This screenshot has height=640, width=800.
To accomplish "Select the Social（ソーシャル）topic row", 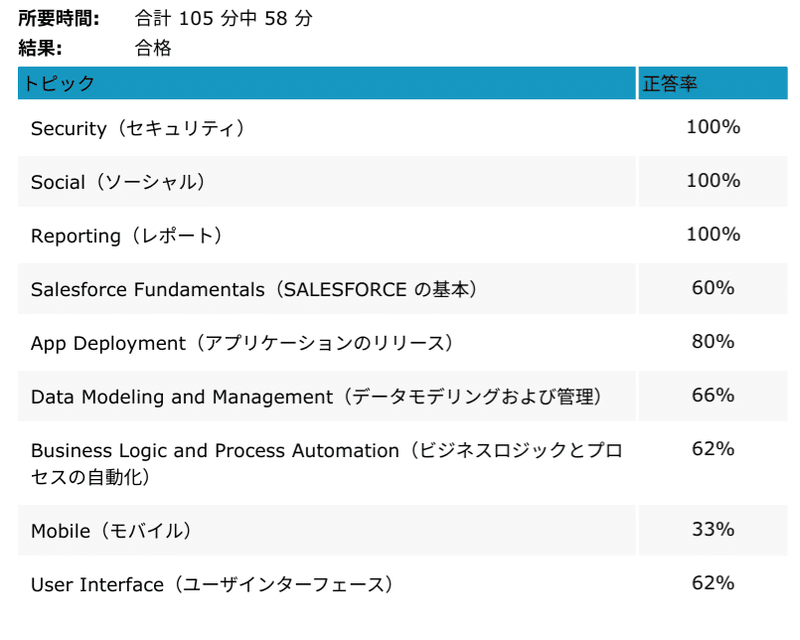I will click(x=403, y=182).
